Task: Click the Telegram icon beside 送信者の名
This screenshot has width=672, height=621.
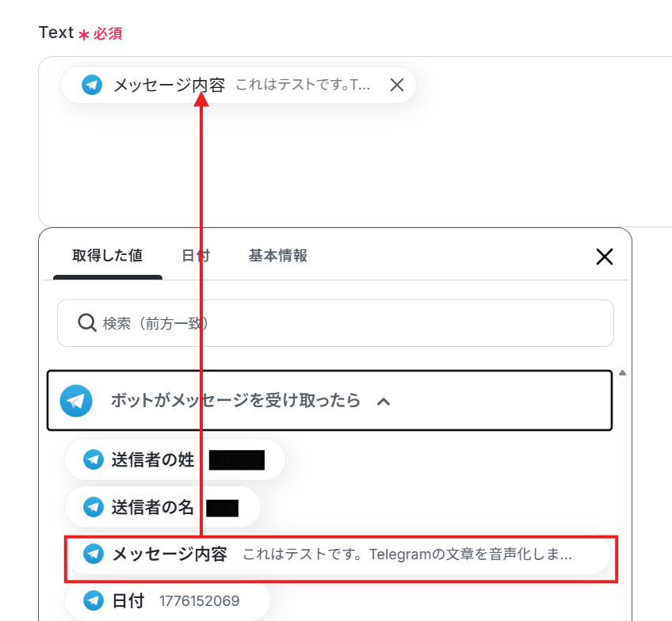Action: click(x=93, y=507)
